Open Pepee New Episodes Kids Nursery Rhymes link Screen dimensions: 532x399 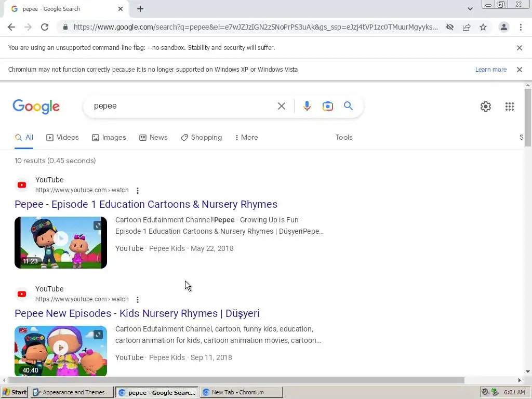click(137, 313)
